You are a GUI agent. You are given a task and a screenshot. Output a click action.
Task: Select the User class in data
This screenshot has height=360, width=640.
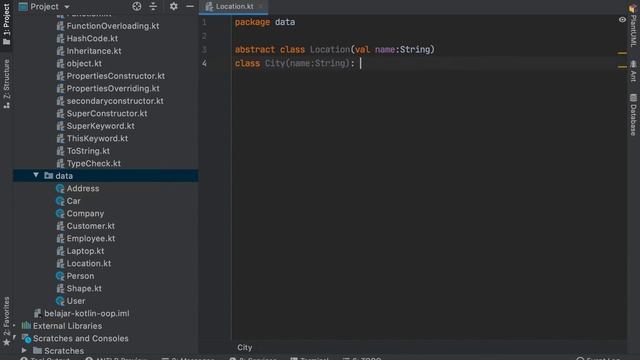click(76, 301)
